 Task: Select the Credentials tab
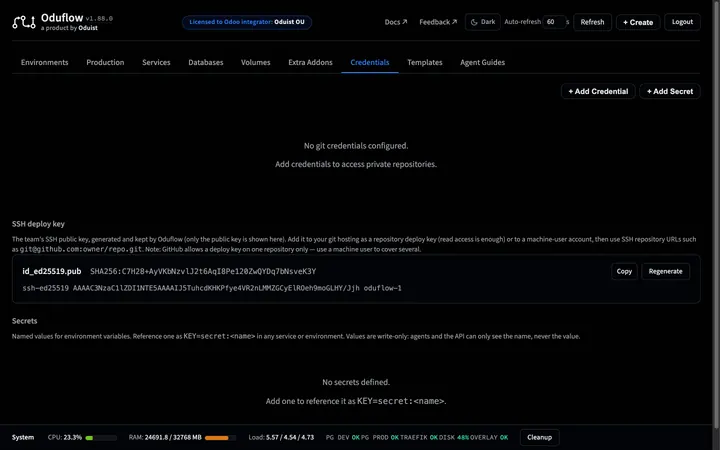[x=370, y=62]
